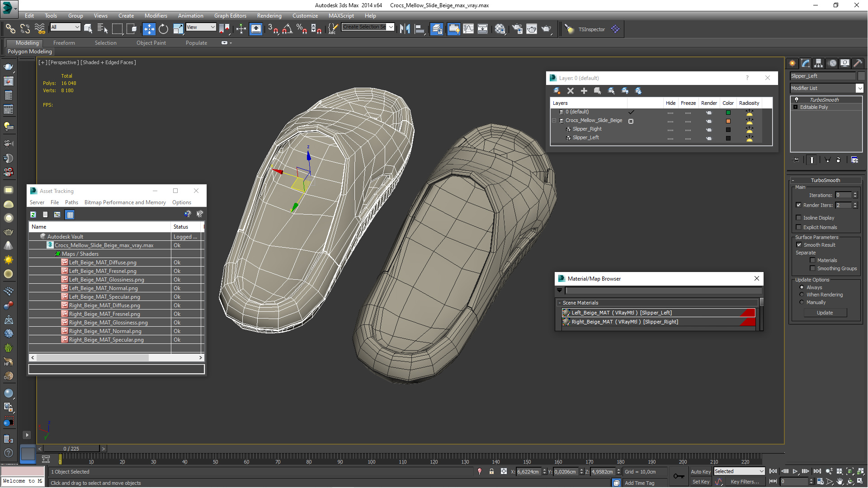Toggle Render Iters checkbox
The width and height of the screenshot is (868, 488).
point(799,205)
